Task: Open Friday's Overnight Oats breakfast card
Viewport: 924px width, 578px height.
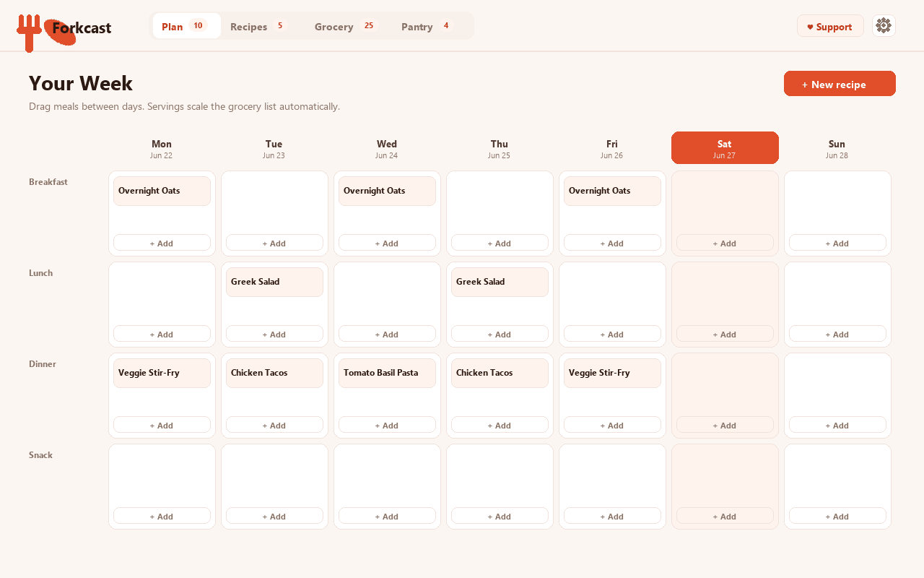Action: coord(612,191)
